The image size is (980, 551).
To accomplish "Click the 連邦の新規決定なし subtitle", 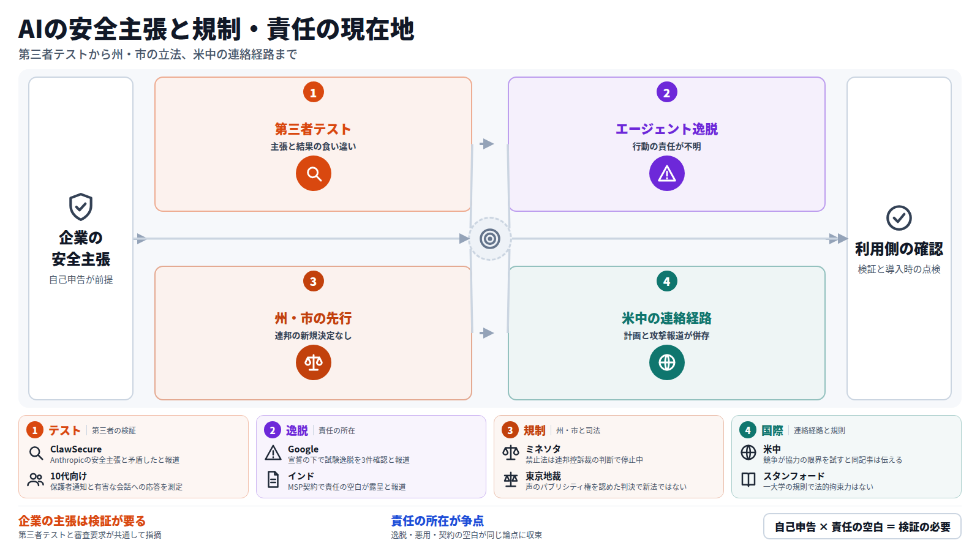I will pos(313,335).
